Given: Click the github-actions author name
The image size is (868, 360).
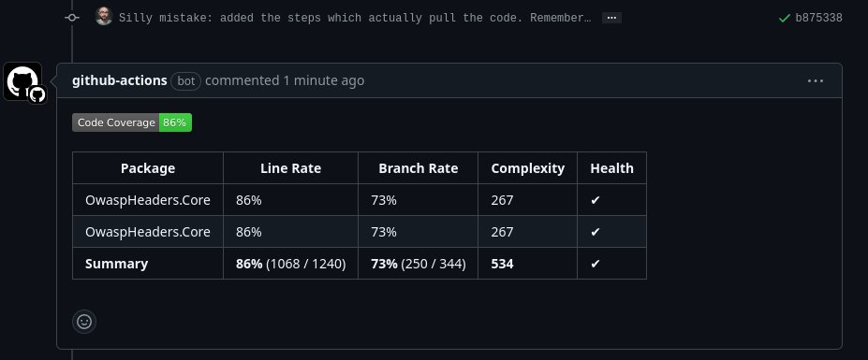Looking at the screenshot, I should tap(120, 80).
